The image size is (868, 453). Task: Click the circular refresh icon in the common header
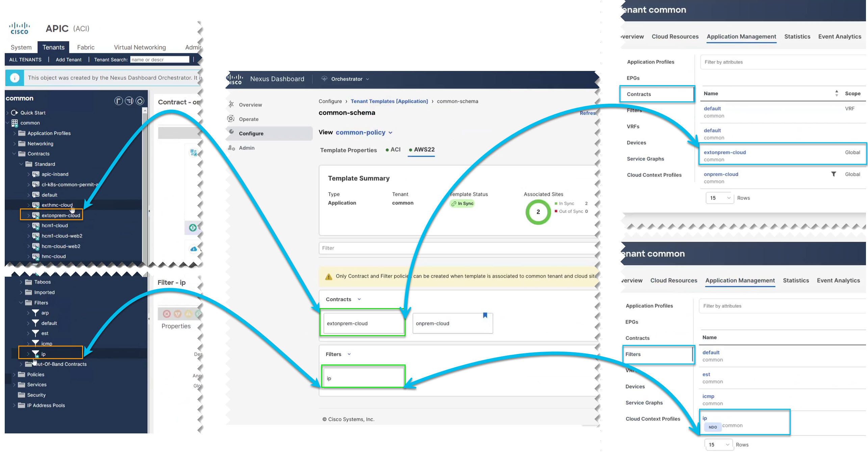pos(140,101)
